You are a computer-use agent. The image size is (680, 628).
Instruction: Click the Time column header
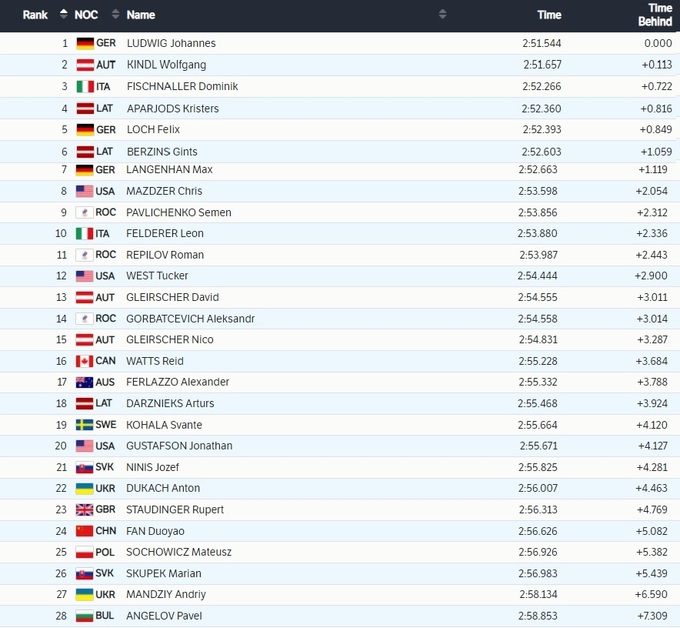point(549,15)
